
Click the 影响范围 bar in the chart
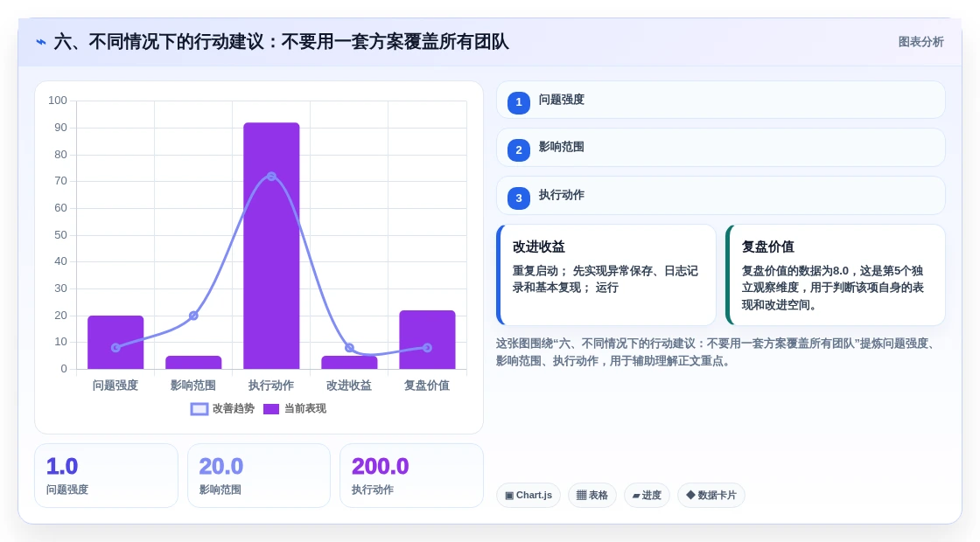click(x=193, y=362)
